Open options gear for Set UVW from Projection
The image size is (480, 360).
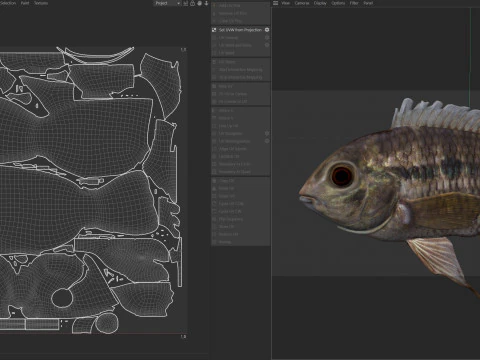coord(267,30)
